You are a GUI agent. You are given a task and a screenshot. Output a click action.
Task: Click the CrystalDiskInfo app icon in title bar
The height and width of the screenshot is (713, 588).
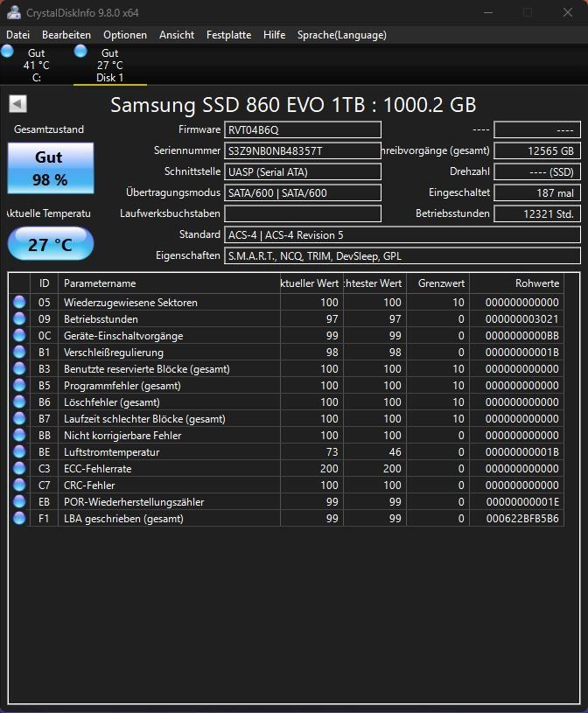pos(14,12)
